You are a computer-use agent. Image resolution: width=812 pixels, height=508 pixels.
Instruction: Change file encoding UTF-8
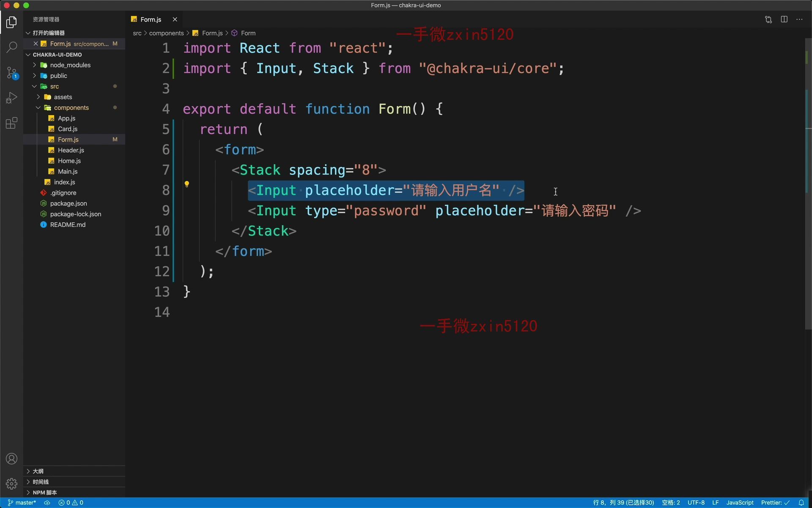click(696, 502)
